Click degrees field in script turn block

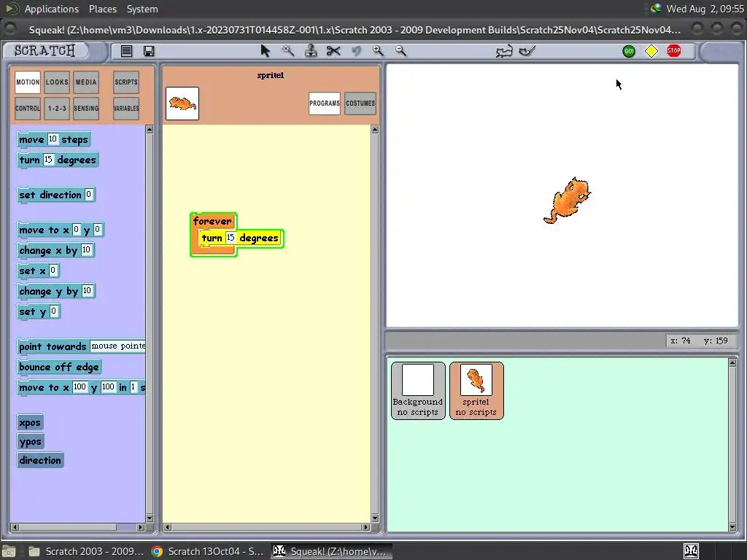[x=231, y=237]
